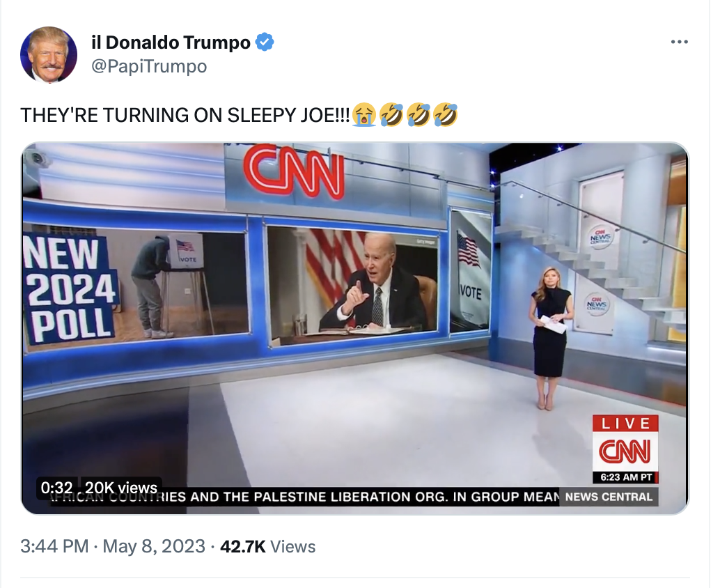
Task: Open the profile avatar picture
Action: pyautogui.click(x=49, y=54)
